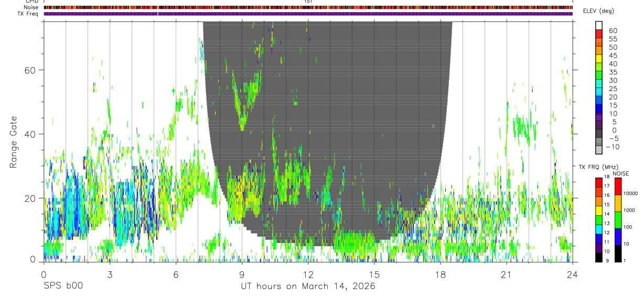This screenshot has width=644, height=297.
Task: Click the yellow 40–45 degree elevation swatch
Action: pos(599,59)
